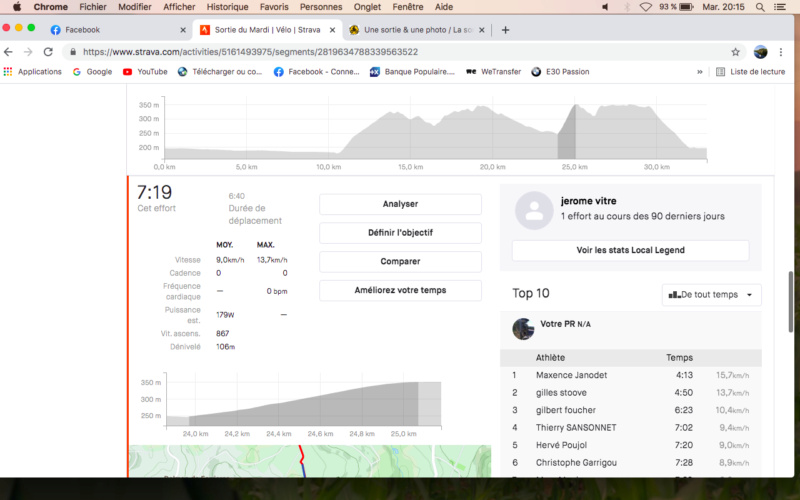Viewport: 800px width, 500px height.
Task: Click the map preview with the route
Action: [x=310, y=461]
